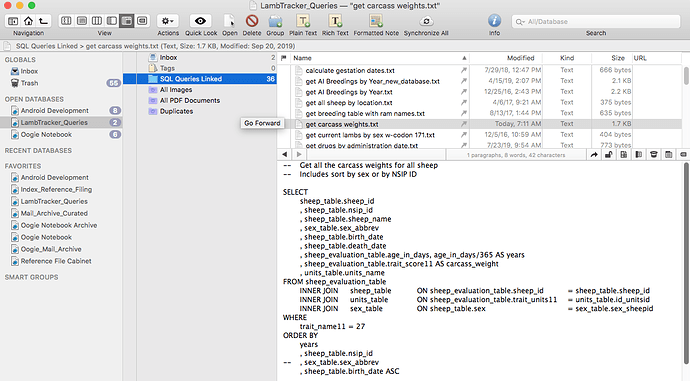Toggle the sidebar navigation button
The height and width of the screenshot is (381, 690).
pyautogui.click(x=13, y=21)
